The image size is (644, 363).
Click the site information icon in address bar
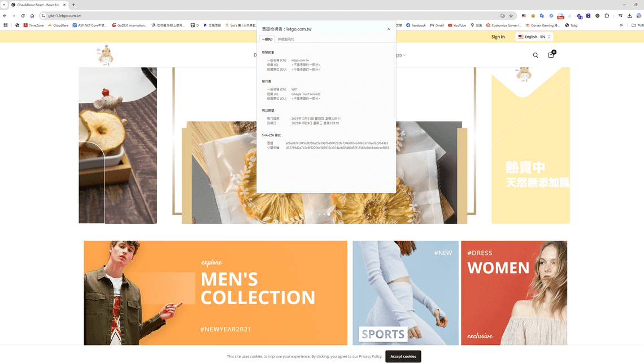click(43, 16)
